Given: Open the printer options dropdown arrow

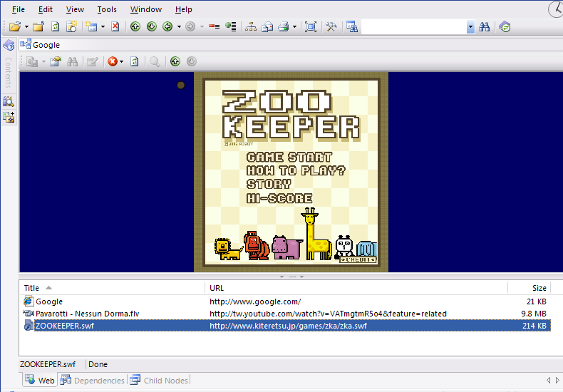Looking at the screenshot, I should click(294, 26).
